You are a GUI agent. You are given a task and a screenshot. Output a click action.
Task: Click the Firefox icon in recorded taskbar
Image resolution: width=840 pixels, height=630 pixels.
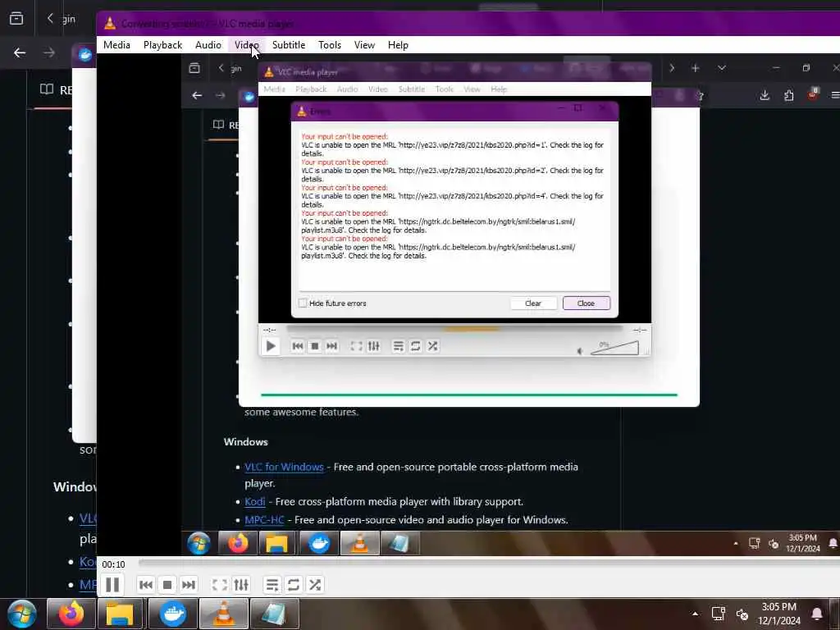click(239, 543)
